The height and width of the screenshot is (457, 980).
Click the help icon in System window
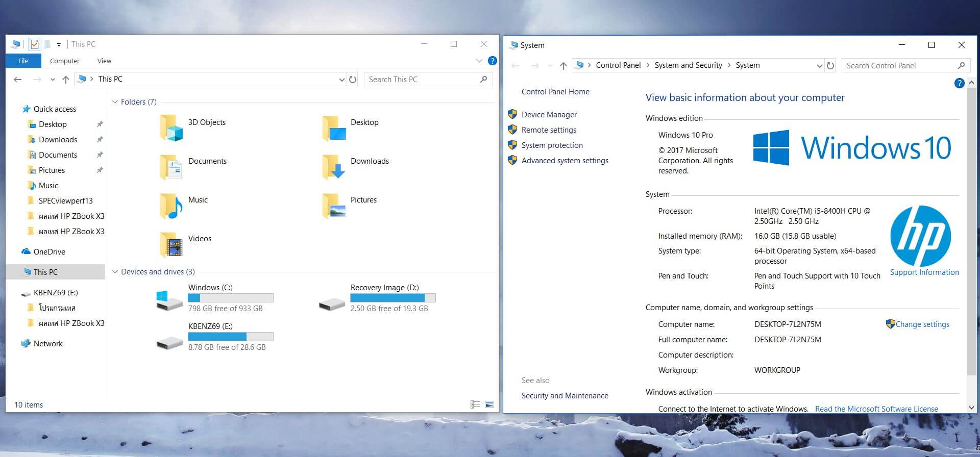click(x=959, y=83)
